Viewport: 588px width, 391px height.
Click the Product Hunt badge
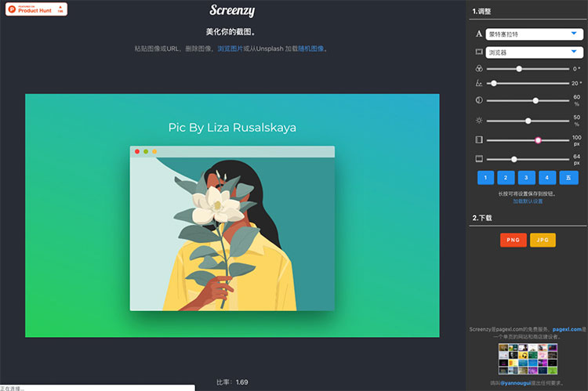pos(34,9)
